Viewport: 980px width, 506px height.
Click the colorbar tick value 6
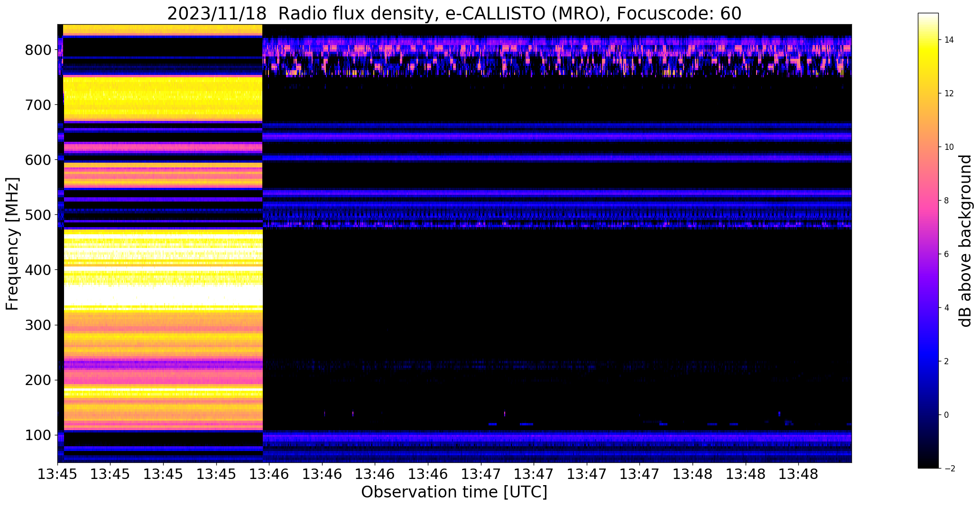pos(946,254)
